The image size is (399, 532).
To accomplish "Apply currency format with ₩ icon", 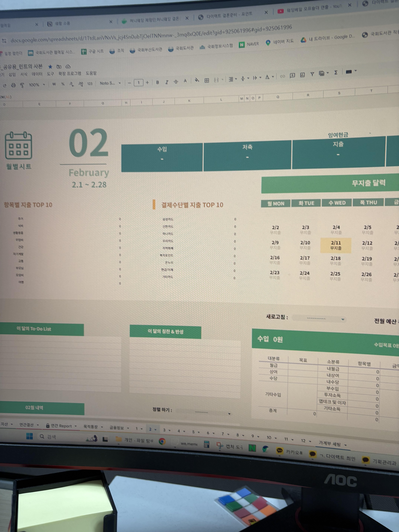I will (x=54, y=84).
